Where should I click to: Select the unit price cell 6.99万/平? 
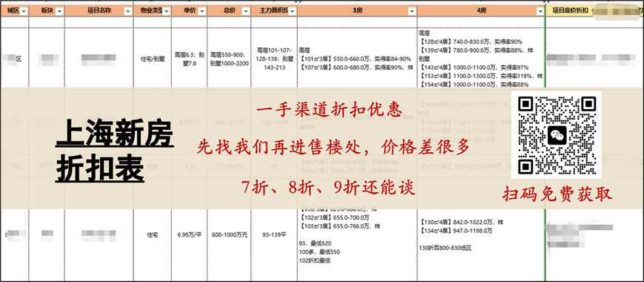pos(189,235)
